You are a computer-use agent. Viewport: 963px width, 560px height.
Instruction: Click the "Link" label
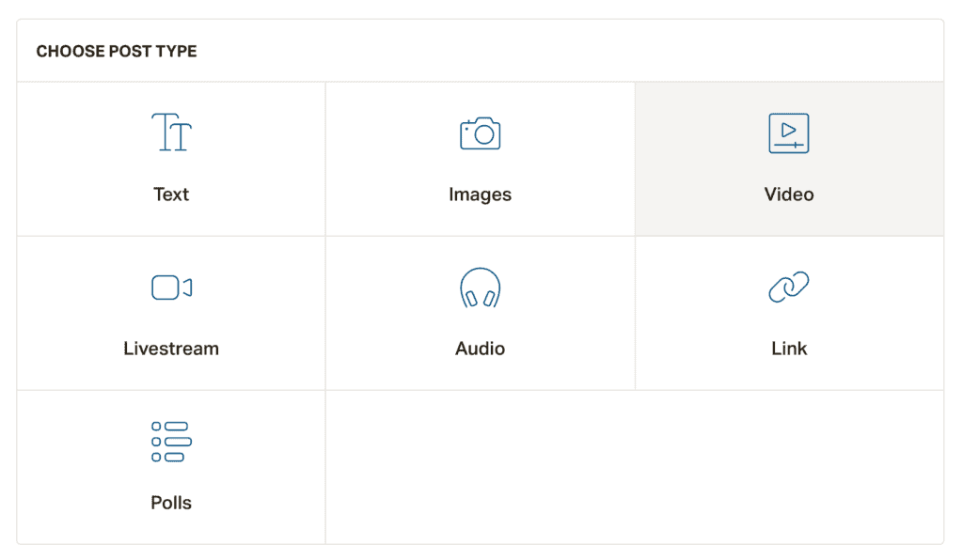pyautogui.click(x=788, y=349)
